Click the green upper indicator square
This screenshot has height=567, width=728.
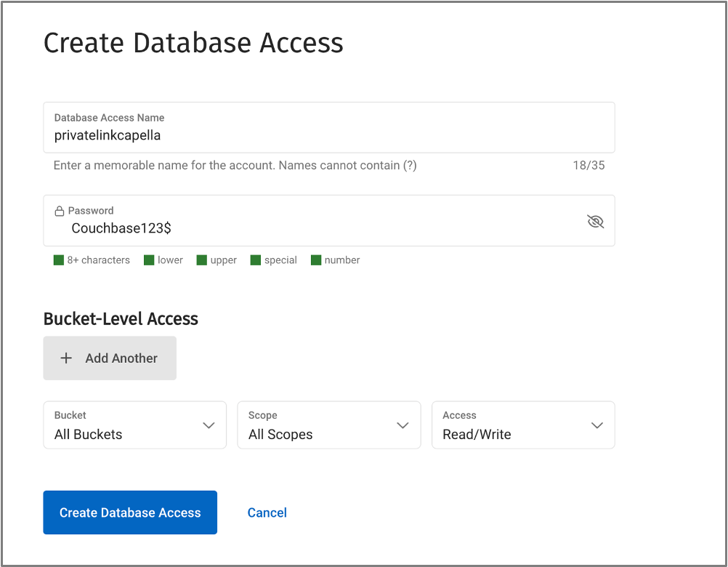(201, 260)
